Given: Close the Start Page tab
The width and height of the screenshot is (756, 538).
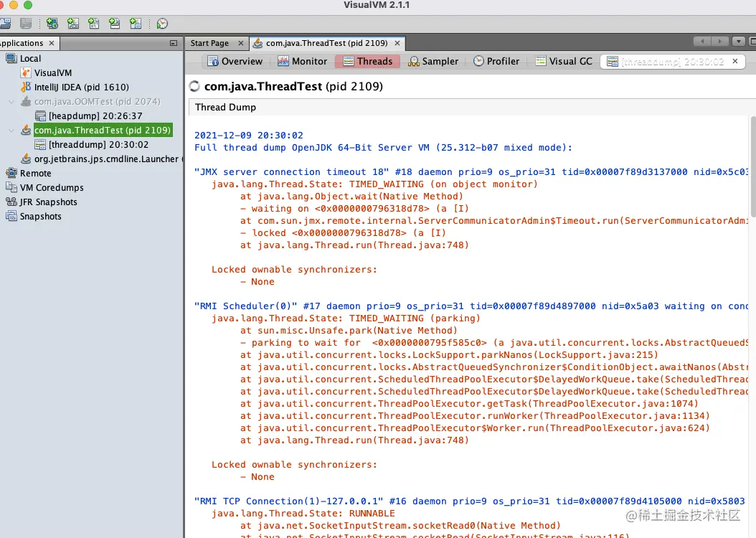Looking at the screenshot, I should [241, 43].
